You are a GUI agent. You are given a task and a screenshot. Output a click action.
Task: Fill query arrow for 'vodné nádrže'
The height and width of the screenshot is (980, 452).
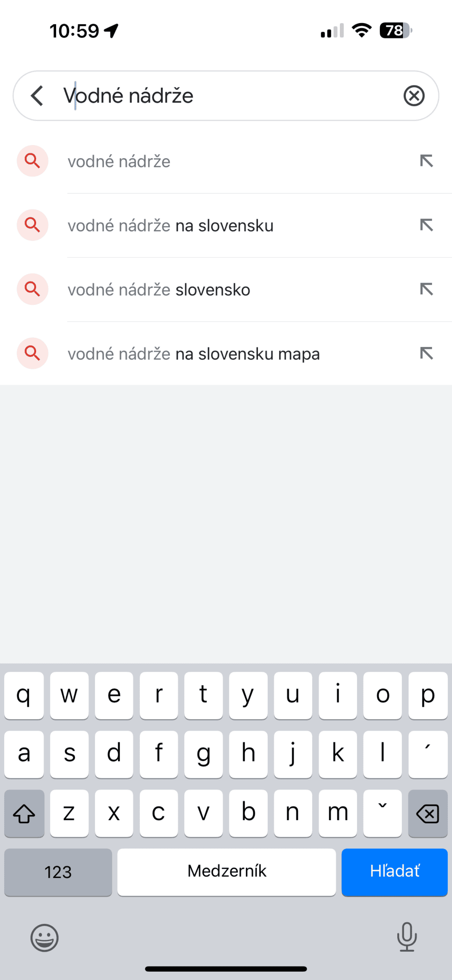point(426,161)
